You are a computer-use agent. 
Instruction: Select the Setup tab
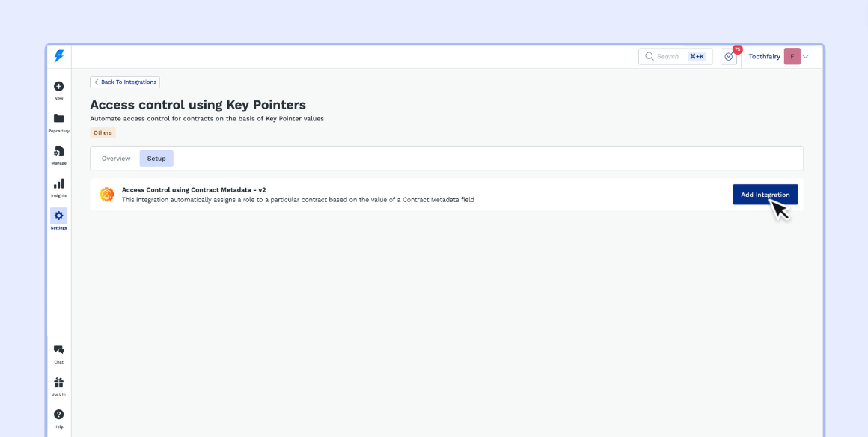[156, 159]
